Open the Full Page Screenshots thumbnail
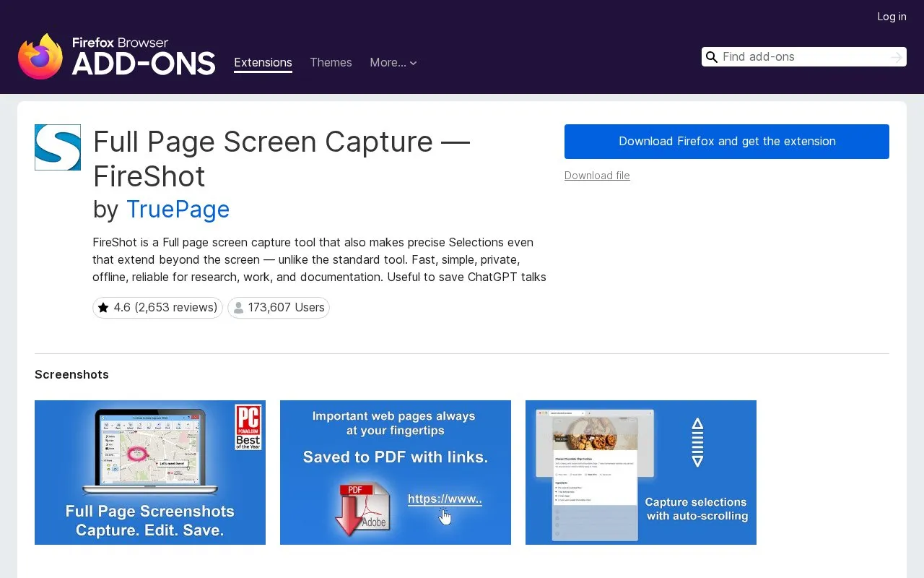Viewport: 924px width, 578px height. [150, 473]
